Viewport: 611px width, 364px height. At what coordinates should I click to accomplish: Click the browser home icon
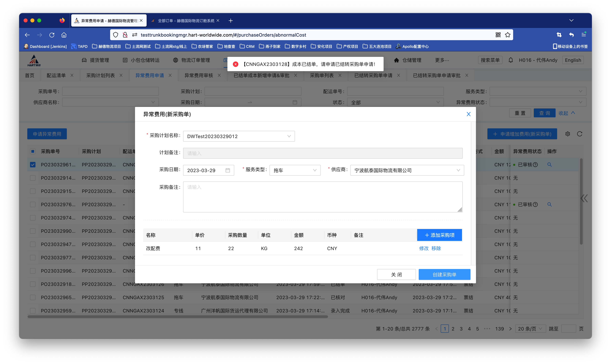point(64,35)
